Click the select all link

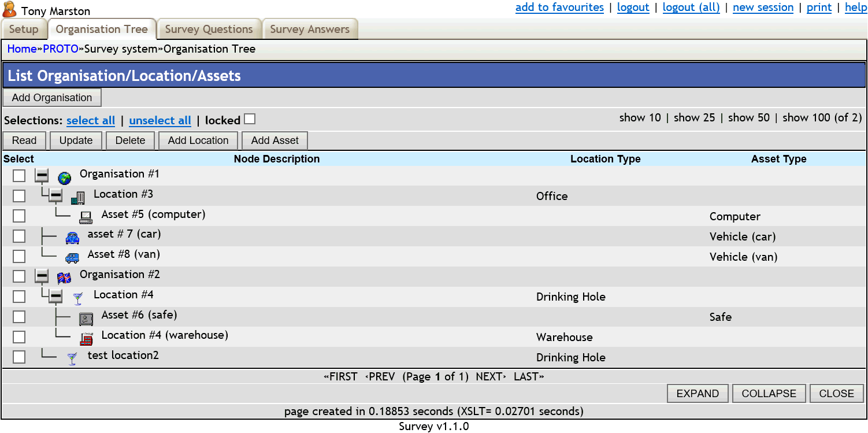pyautogui.click(x=91, y=121)
